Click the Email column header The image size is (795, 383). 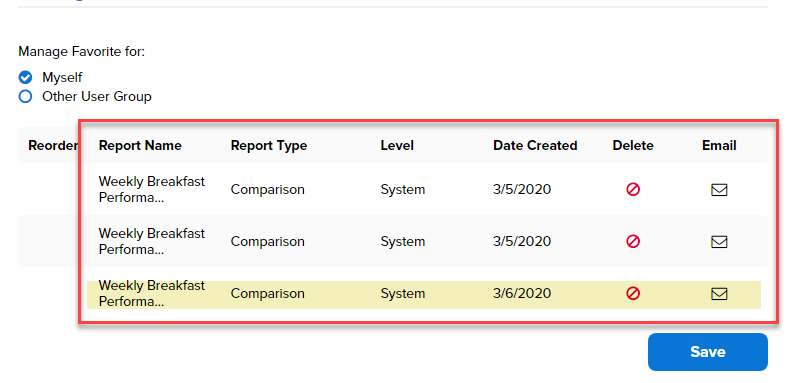(x=719, y=146)
